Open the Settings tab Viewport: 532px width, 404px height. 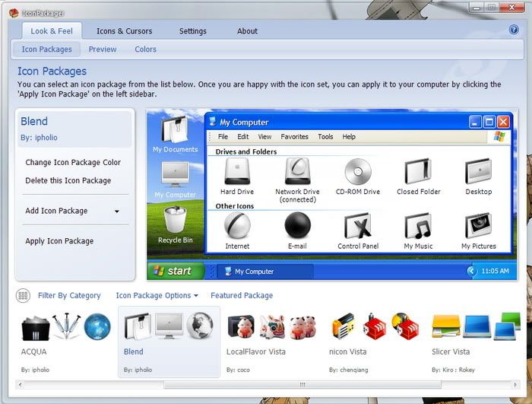click(193, 31)
